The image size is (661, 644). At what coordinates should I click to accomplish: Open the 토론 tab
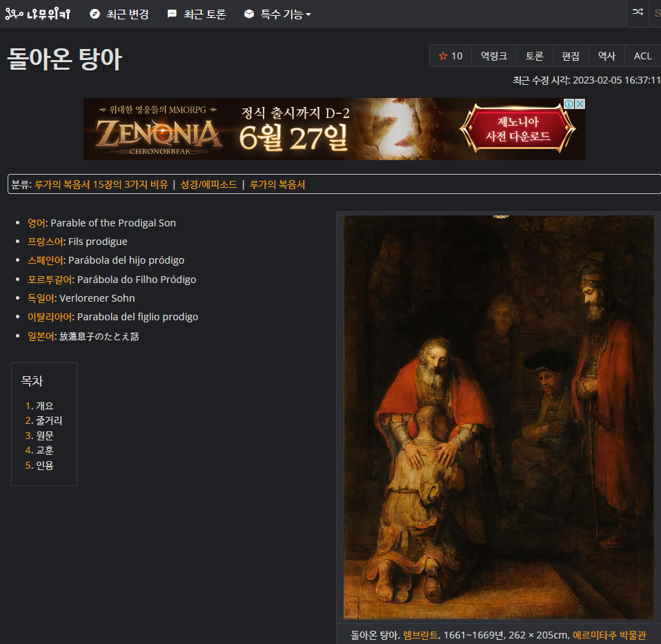[x=534, y=56]
